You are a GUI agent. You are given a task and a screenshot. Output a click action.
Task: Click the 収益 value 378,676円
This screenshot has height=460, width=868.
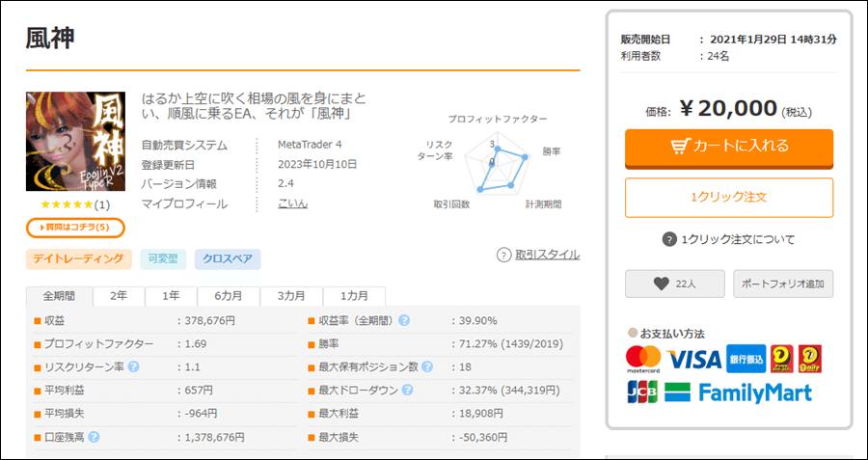(208, 320)
